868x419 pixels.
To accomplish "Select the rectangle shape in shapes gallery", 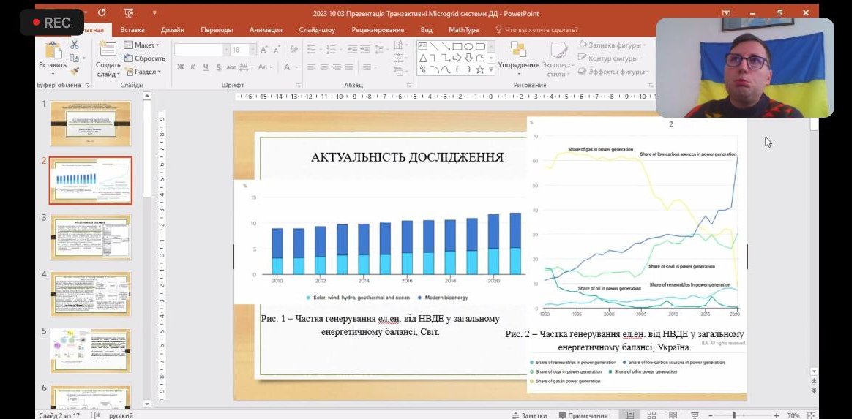I will tap(457, 46).
